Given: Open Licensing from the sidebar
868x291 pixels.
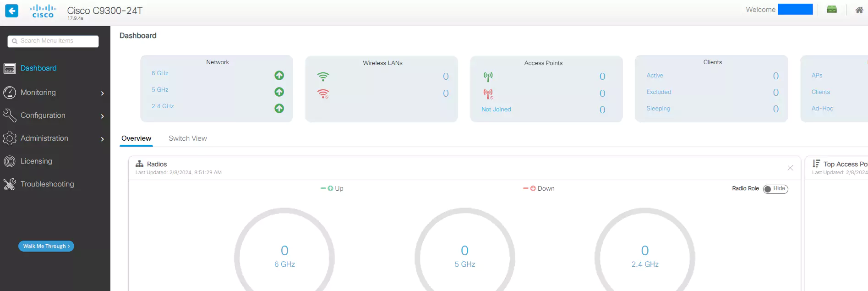Looking at the screenshot, I should (x=36, y=161).
